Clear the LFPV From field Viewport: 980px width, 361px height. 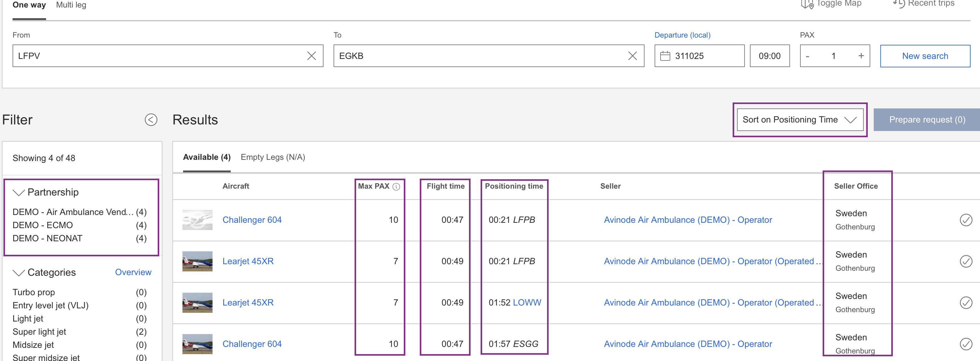click(x=311, y=56)
